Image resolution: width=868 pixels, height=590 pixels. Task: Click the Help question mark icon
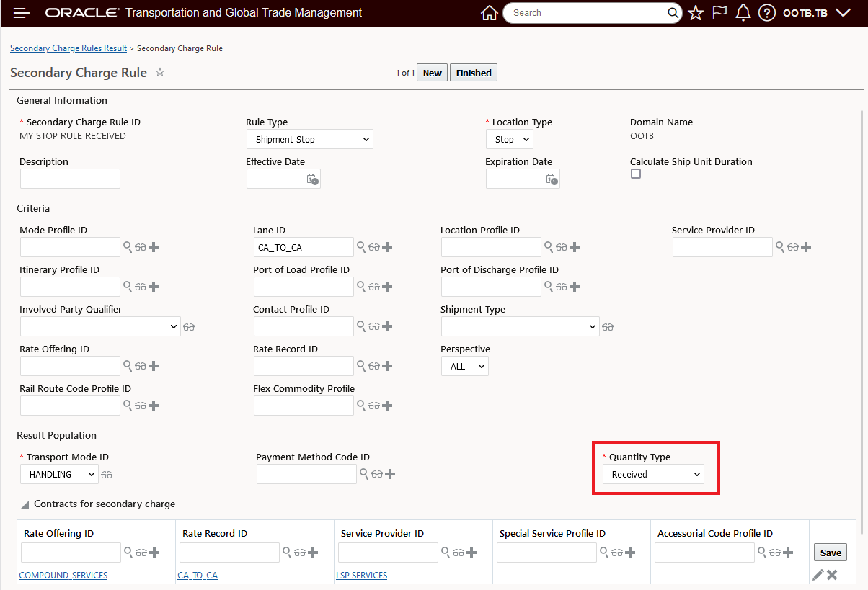pos(767,13)
